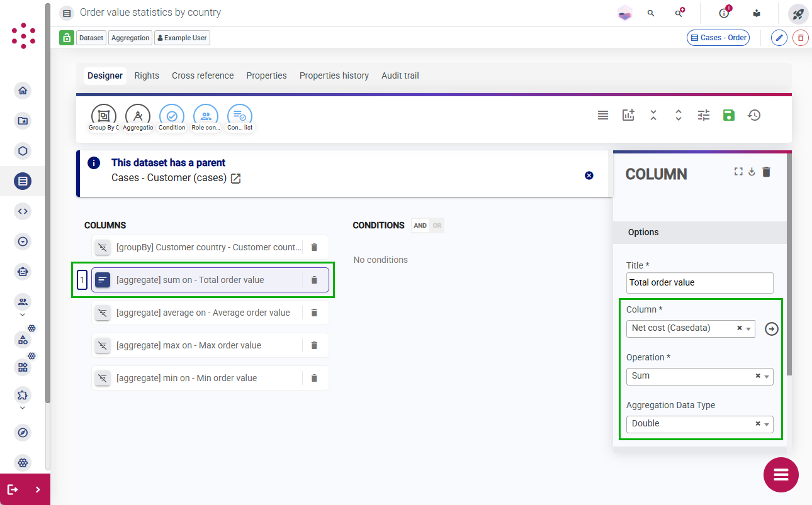
Task: Open the robot icon in sidebar
Action: tap(23, 272)
